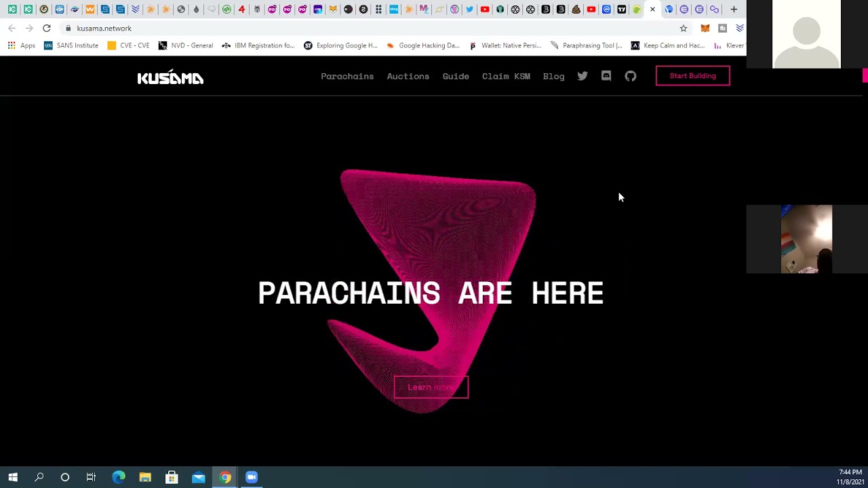The width and height of the screenshot is (868, 488).
Task: Open the SANS Institute bookmark
Action: tap(71, 45)
